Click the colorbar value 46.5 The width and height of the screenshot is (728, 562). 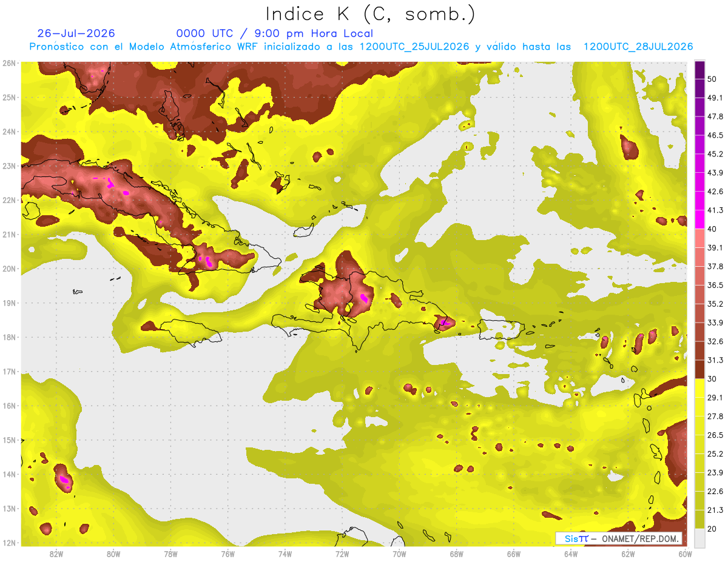(x=715, y=135)
